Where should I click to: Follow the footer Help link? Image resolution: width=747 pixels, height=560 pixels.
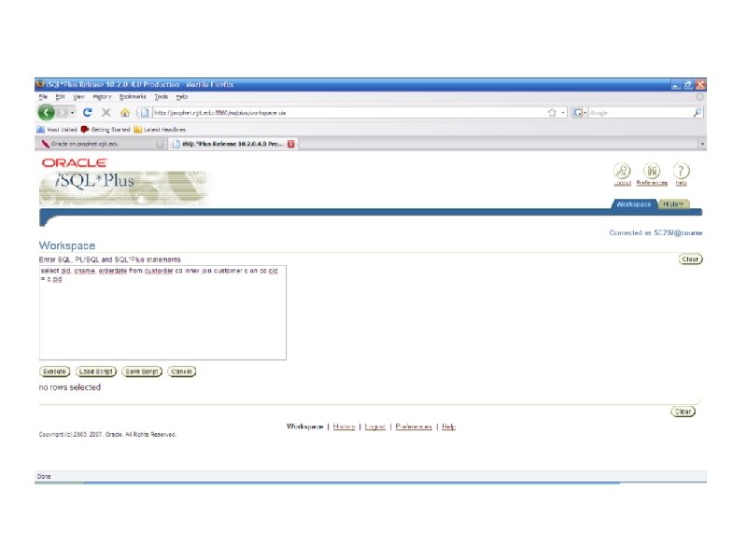point(448,427)
